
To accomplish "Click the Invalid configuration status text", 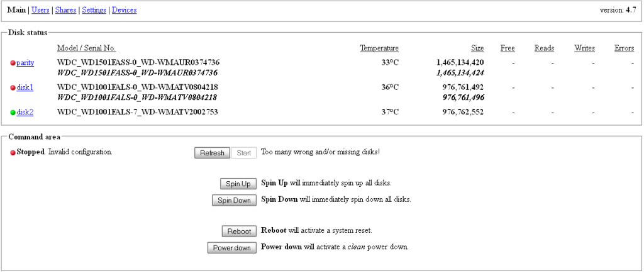I will [x=80, y=152].
